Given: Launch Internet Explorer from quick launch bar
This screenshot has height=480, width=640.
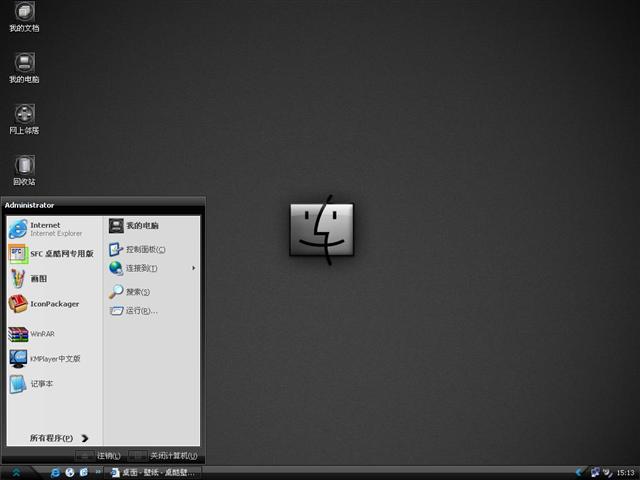Looking at the screenshot, I should point(55,473).
